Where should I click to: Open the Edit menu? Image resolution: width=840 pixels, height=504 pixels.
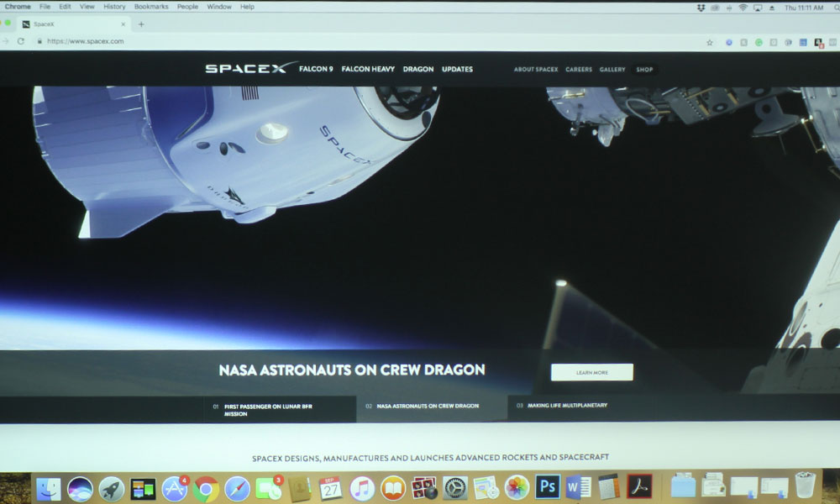pos(65,7)
